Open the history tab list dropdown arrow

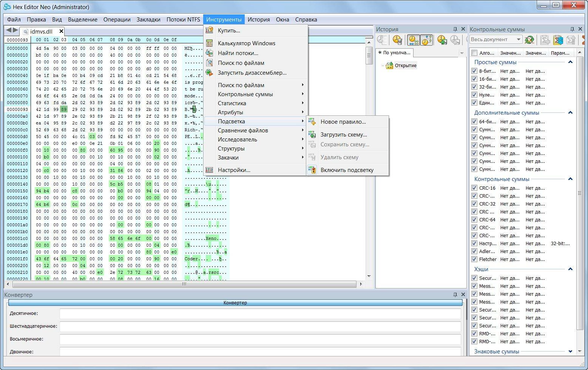461,53
